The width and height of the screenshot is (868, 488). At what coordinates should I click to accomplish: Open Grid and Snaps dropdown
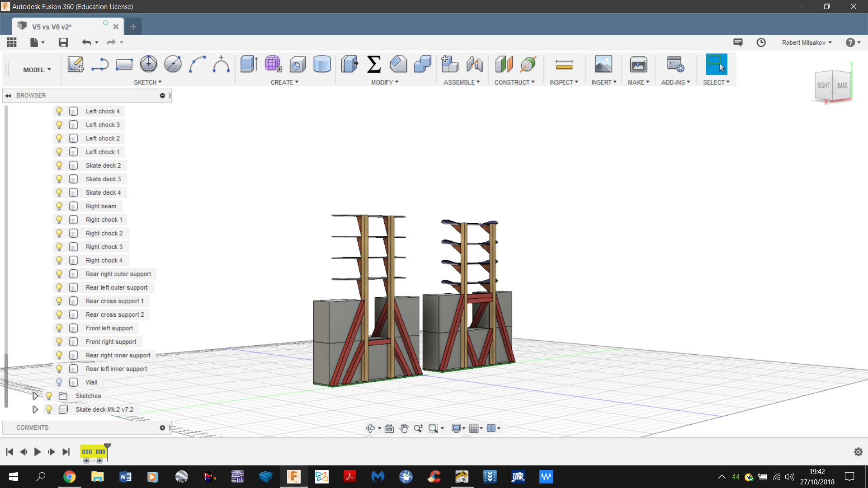476,428
